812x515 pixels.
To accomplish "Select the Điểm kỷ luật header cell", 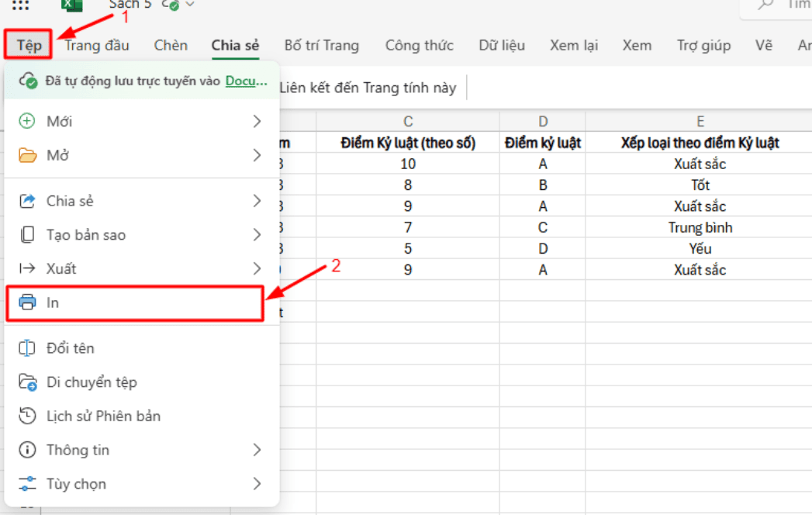I will pyautogui.click(x=543, y=143).
